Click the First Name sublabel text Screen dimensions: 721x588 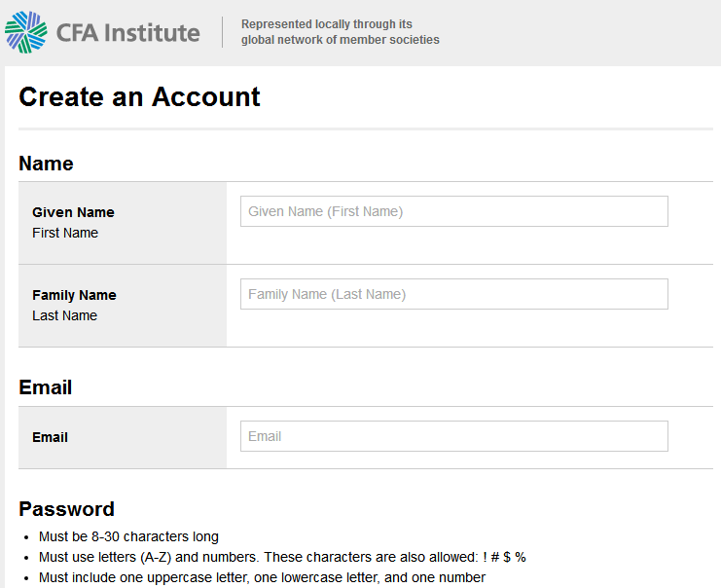[65, 233]
